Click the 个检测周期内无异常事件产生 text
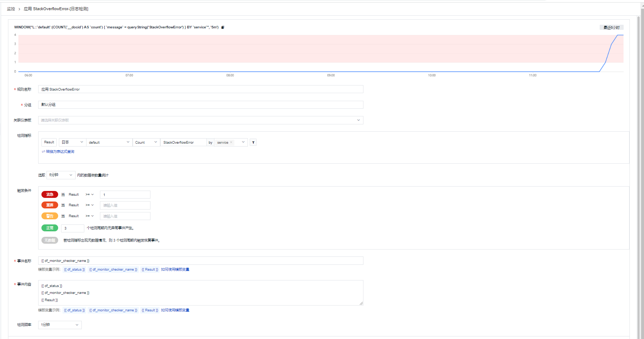This screenshot has width=644, height=339. [110, 228]
